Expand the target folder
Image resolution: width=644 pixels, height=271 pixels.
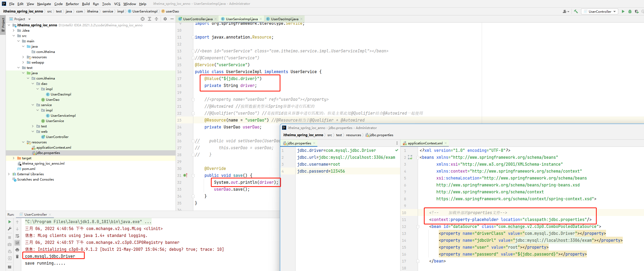[x=14, y=158]
